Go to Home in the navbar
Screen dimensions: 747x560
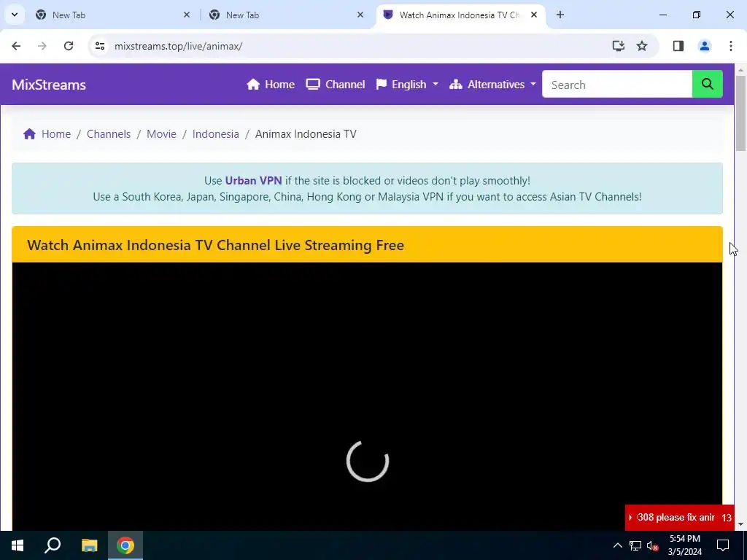[271, 85]
